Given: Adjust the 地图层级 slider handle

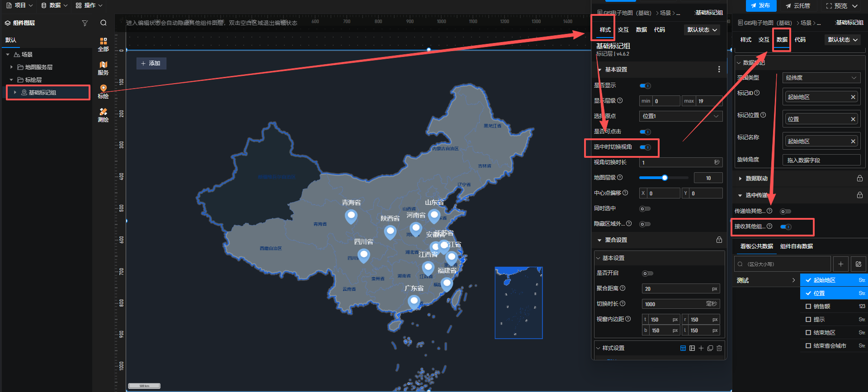Looking at the screenshot, I should click(665, 178).
